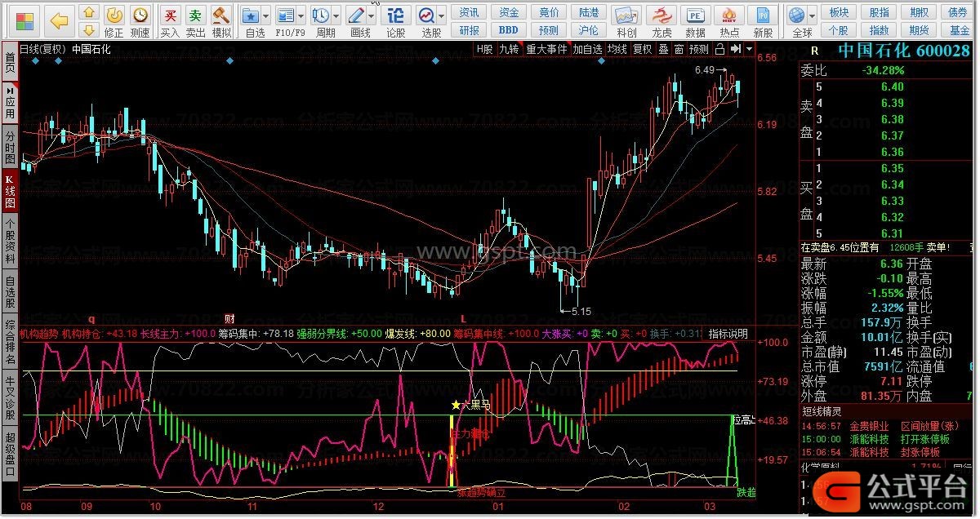This screenshot has height=519, width=980.
Task: Click the R marker beside 中国石化 title
Action: [814, 50]
